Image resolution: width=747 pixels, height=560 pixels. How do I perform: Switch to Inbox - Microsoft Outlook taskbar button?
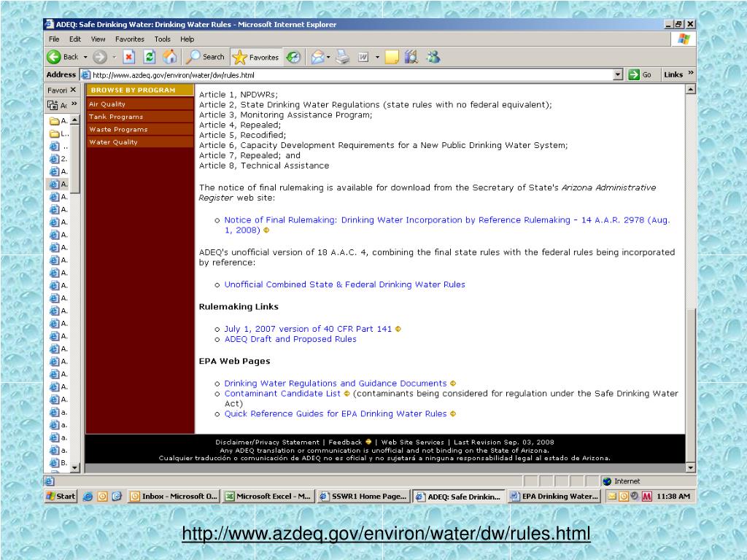coord(174,496)
